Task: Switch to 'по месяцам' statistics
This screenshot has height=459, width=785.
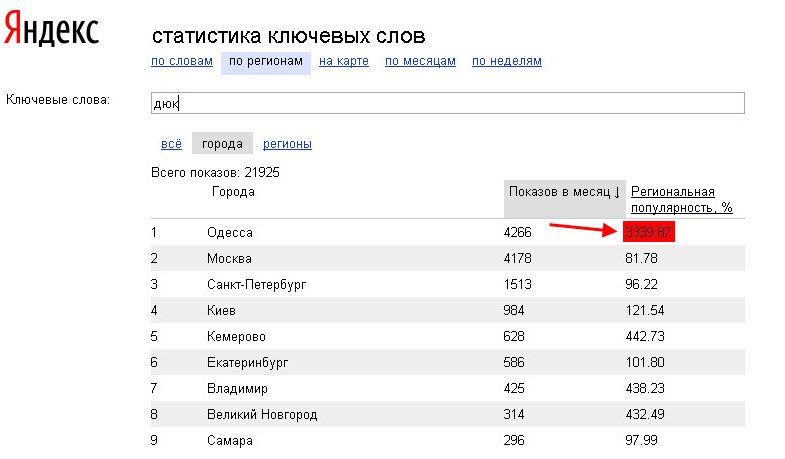Action: pos(420,61)
